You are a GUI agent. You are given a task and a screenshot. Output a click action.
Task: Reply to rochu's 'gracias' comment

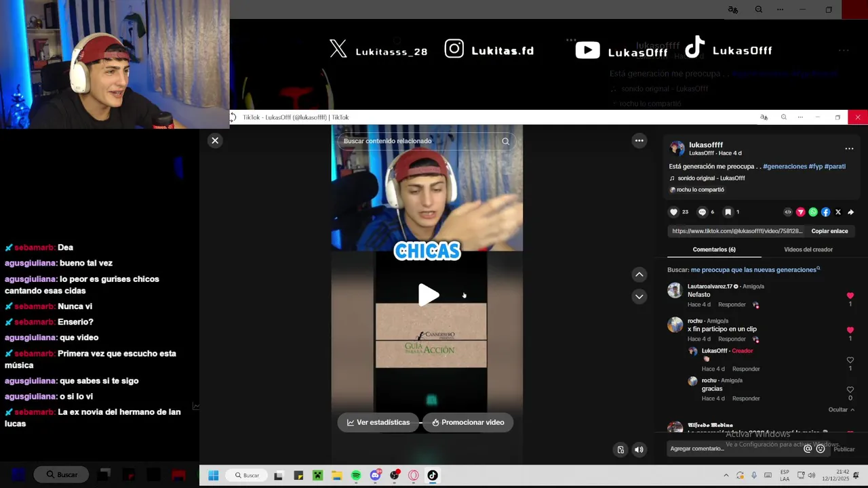click(x=746, y=399)
